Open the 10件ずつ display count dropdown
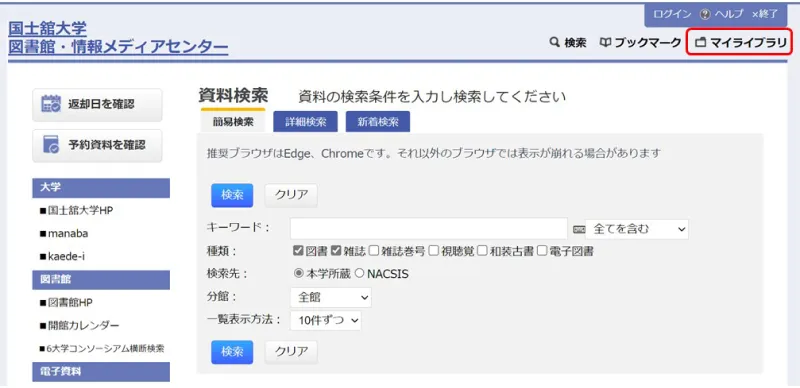Viewport: 800px width, 388px height. (326, 320)
